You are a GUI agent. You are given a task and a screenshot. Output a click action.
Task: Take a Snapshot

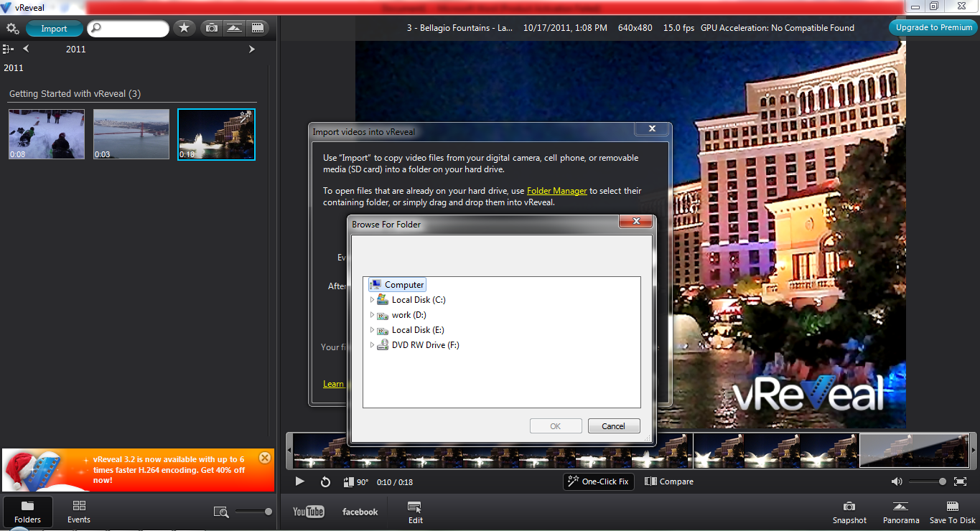tap(849, 512)
